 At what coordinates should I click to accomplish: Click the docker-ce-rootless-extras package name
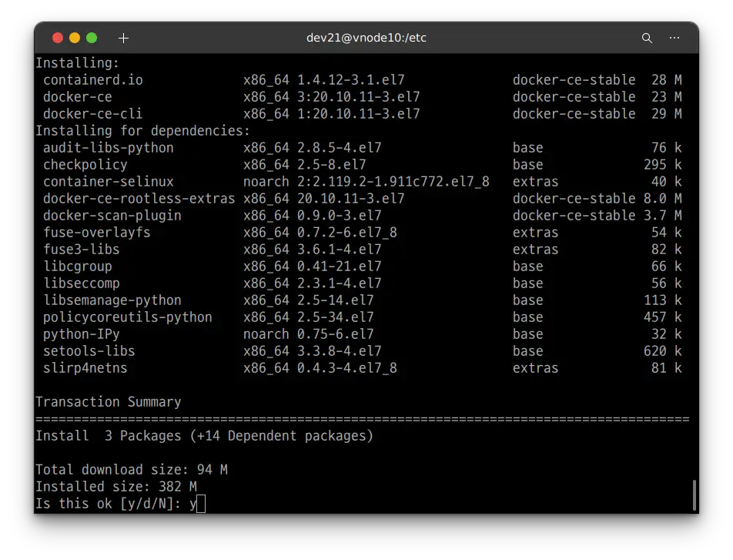139,199
